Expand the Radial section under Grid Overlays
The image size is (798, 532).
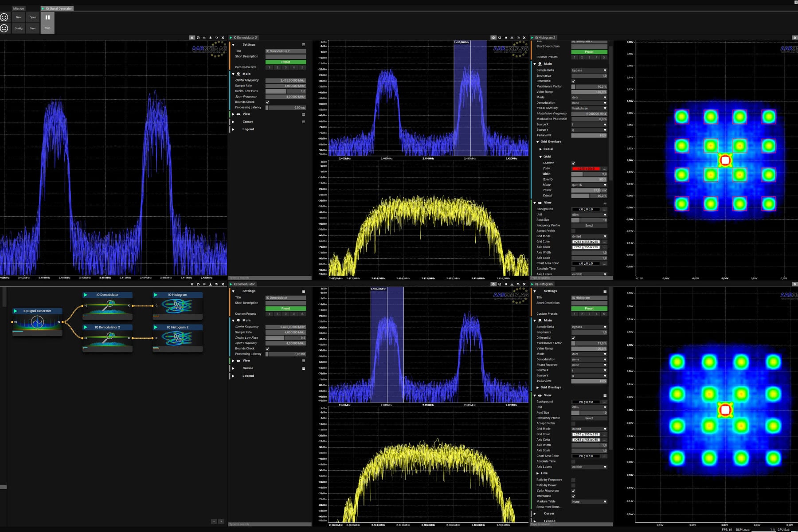click(x=542, y=149)
